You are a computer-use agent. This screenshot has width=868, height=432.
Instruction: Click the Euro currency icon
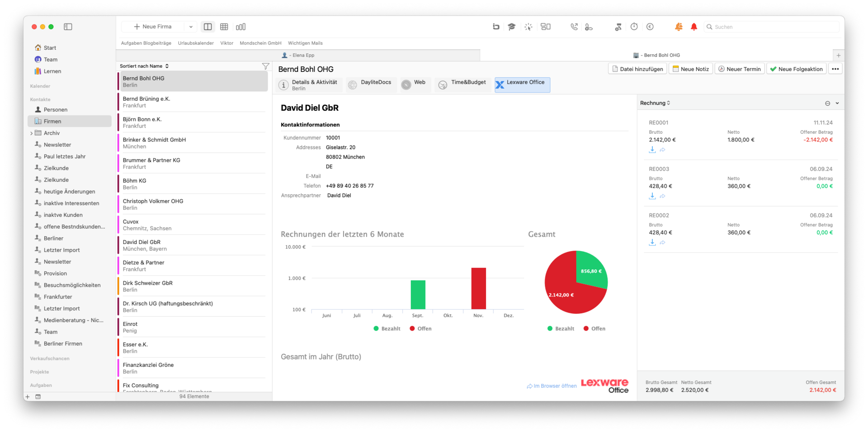pyautogui.click(x=650, y=27)
